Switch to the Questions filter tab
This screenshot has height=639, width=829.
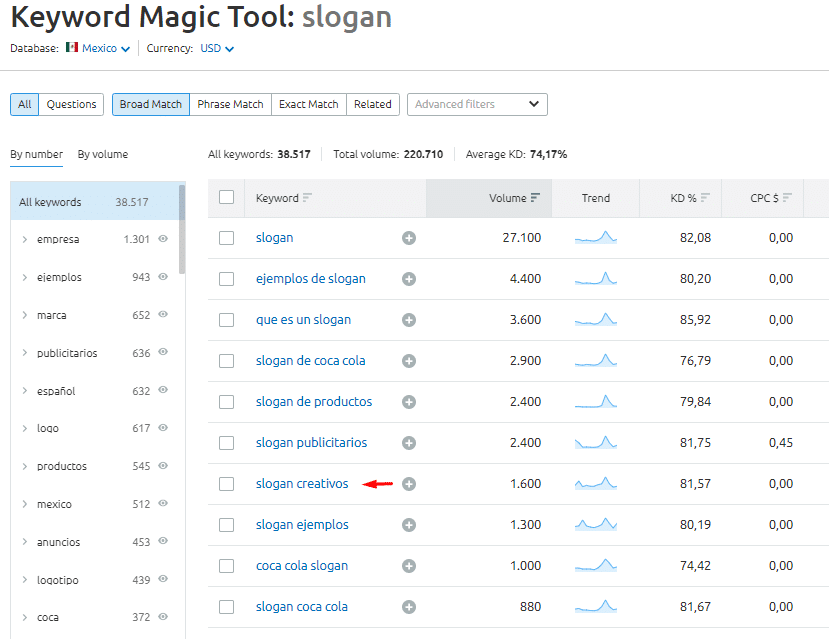click(71, 104)
